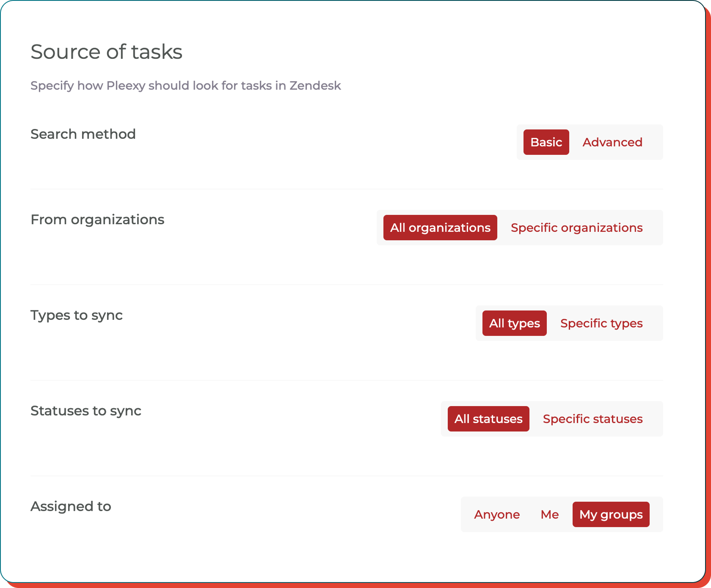Choose All organizations option

click(x=440, y=228)
